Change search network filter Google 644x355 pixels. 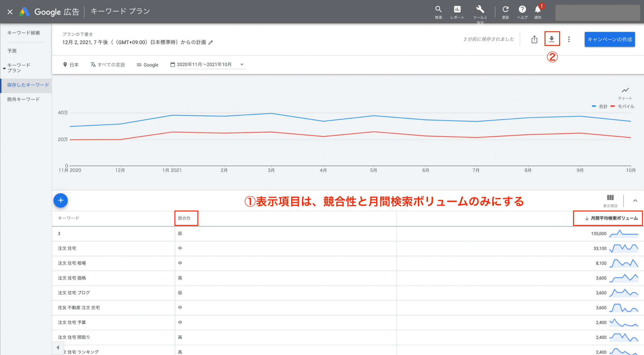tap(147, 65)
